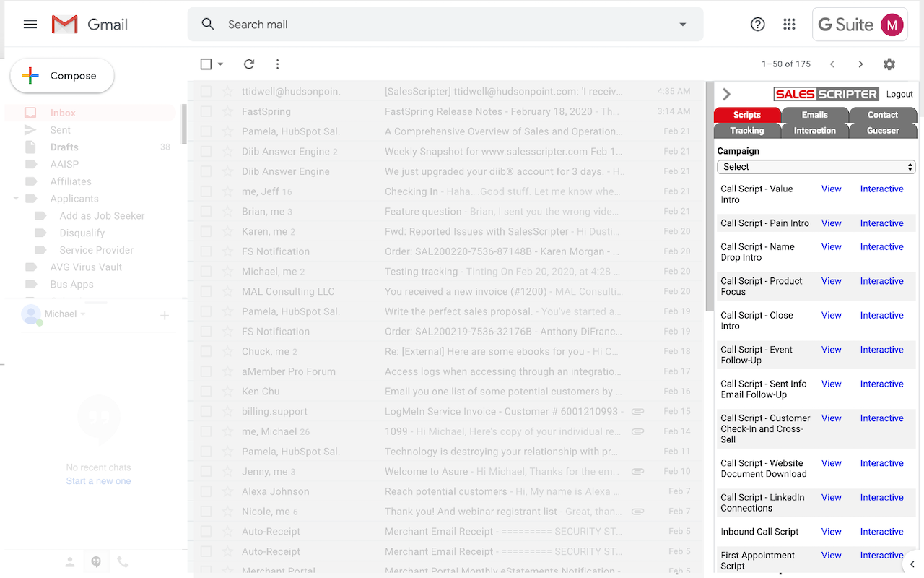Star the Brian, me email
Screen dimensions: 924x578
click(x=227, y=212)
